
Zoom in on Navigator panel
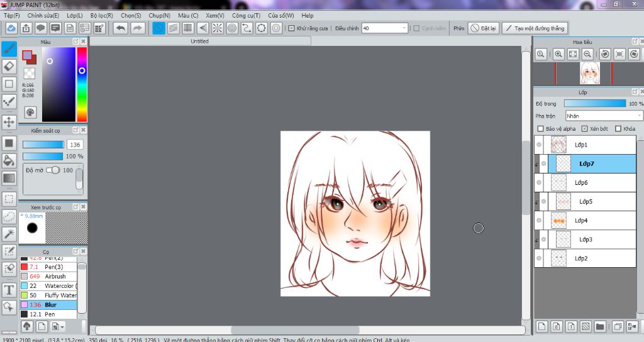(558, 54)
